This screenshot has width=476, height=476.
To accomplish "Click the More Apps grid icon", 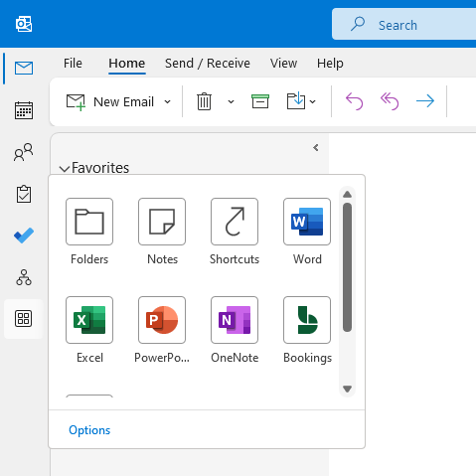I will [x=24, y=319].
